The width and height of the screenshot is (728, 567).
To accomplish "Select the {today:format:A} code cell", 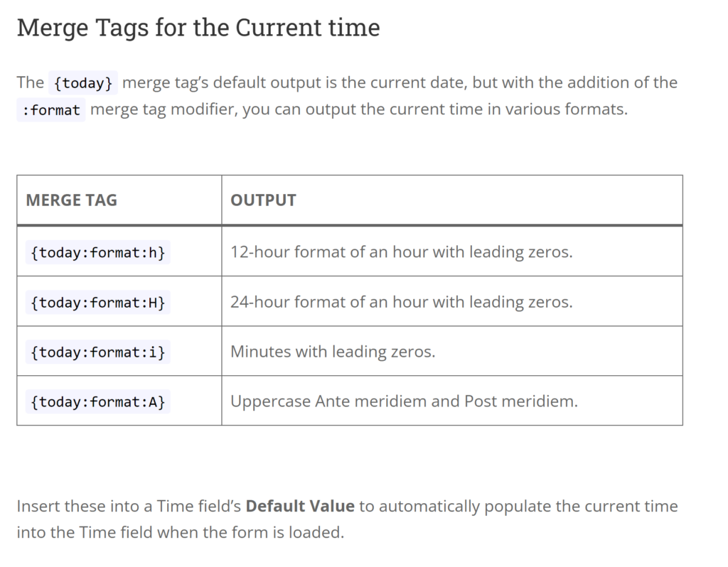I will click(98, 401).
